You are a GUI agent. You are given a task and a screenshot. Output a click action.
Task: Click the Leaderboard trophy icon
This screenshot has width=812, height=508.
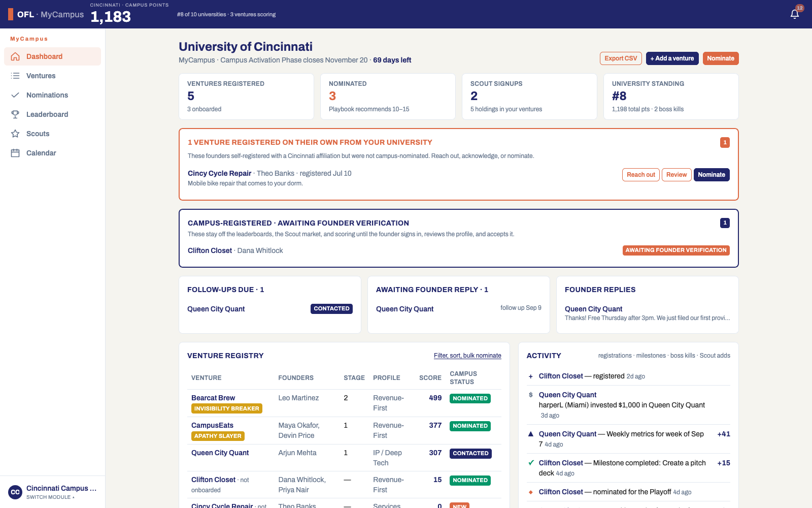(15, 114)
